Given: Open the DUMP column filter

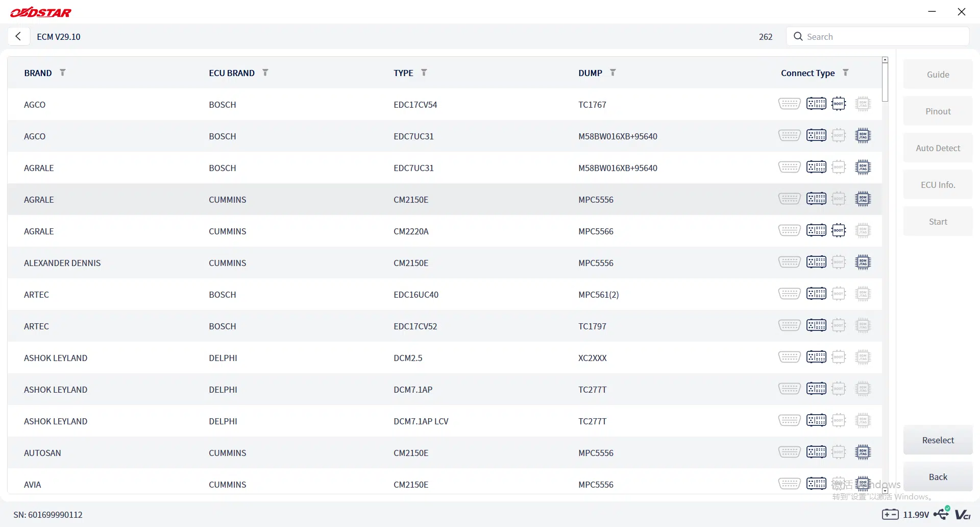Looking at the screenshot, I should click(613, 73).
